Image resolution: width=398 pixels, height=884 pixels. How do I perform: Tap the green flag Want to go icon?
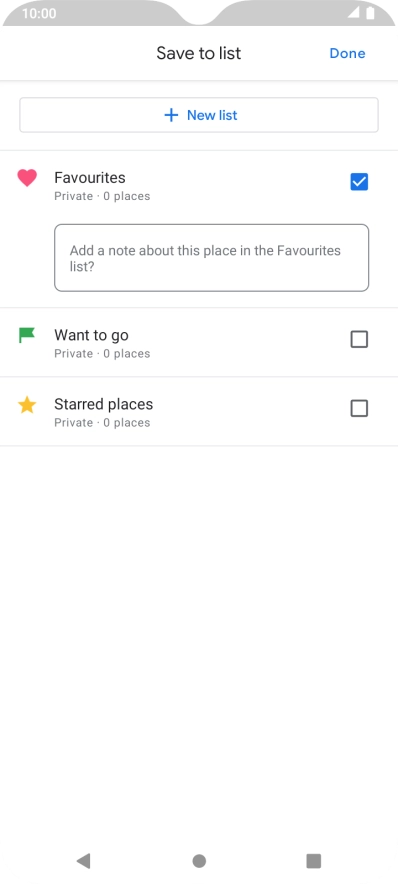26,335
